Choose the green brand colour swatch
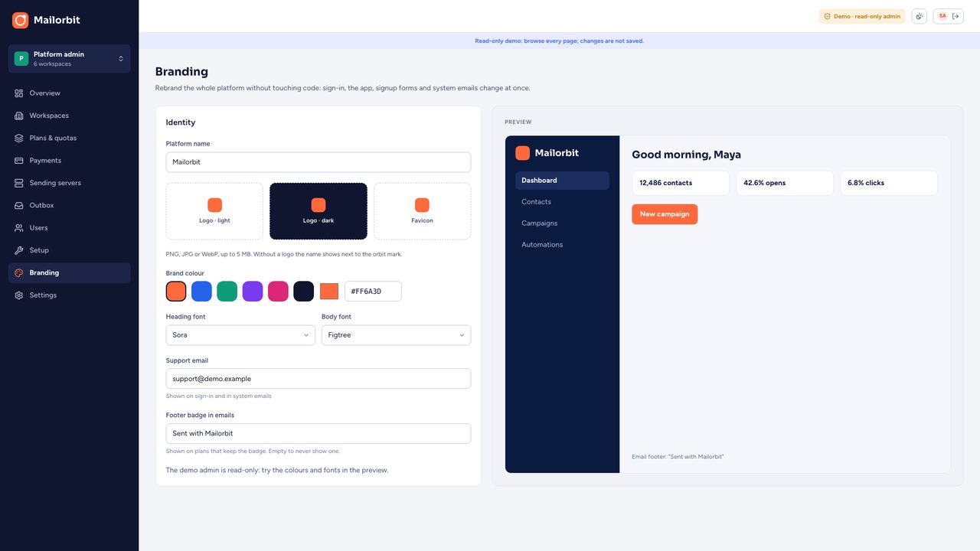980x551 pixels. point(227,291)
